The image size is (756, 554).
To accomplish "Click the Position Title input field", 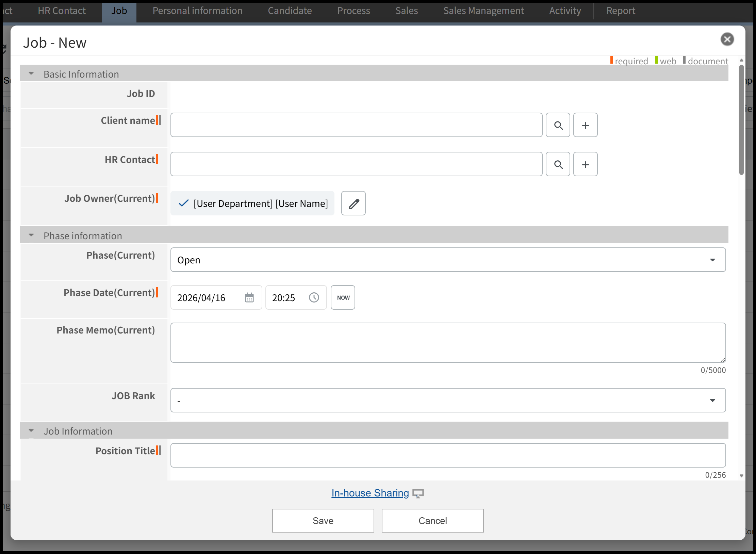I will [448, 455].
